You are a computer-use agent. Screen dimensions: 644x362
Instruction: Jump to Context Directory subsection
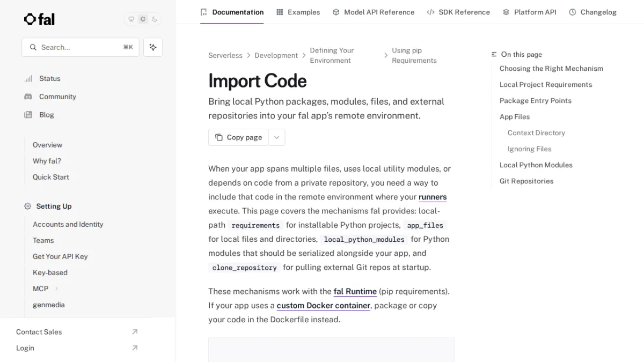coord(536,133)
